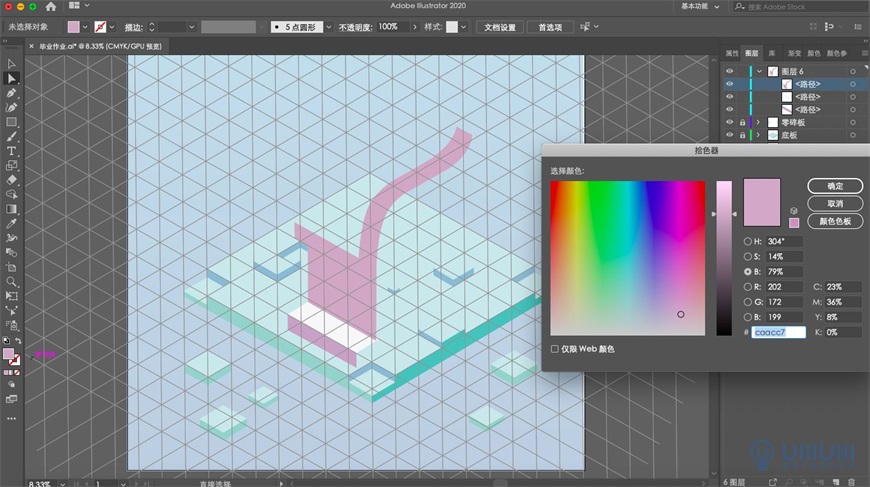
Task: Change screen mode icon
Action: (x=11, y=399)
